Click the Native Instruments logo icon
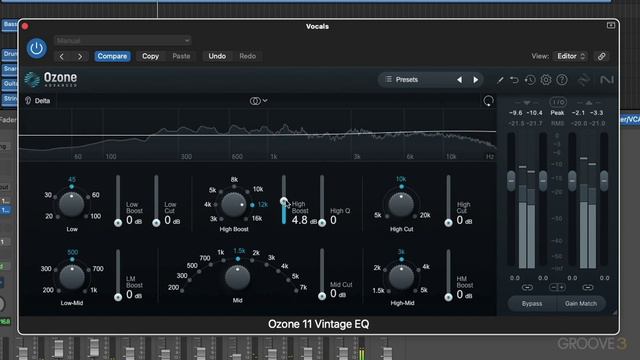This screenshot has width=640, height=360. coord(607,80)
